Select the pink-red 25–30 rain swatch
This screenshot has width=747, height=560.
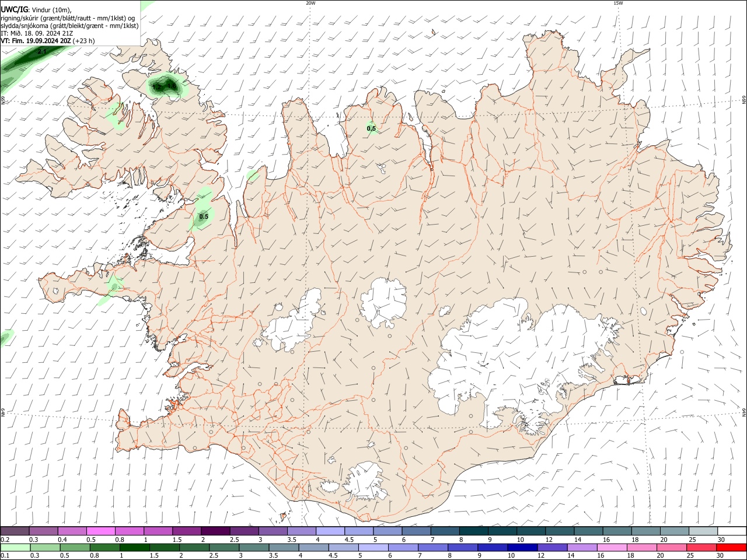point(701,547)
